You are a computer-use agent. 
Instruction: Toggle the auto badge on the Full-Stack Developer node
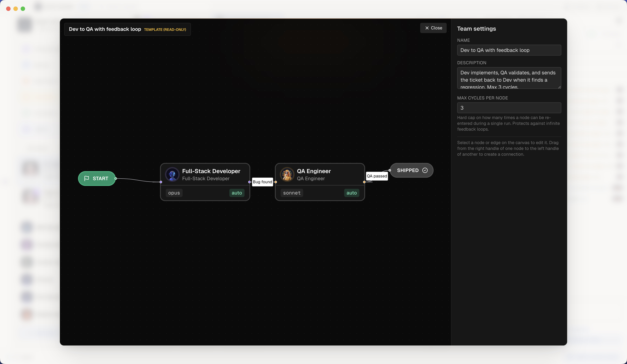[237, 193]
